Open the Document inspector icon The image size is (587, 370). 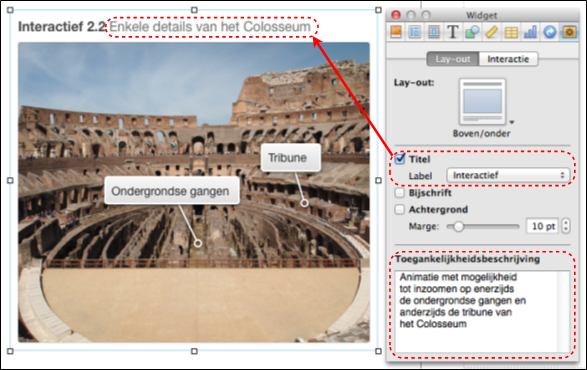coord(396,32)
